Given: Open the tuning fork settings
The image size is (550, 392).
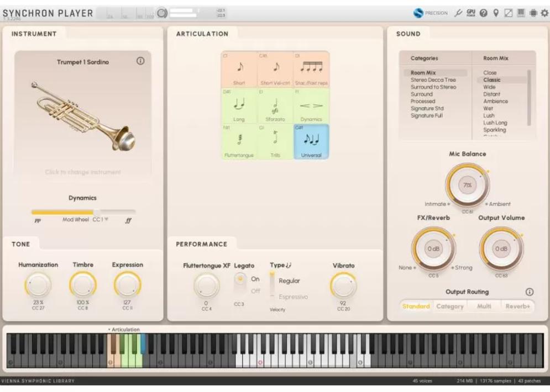Looking at the screenshot, I should click(458, 13).
